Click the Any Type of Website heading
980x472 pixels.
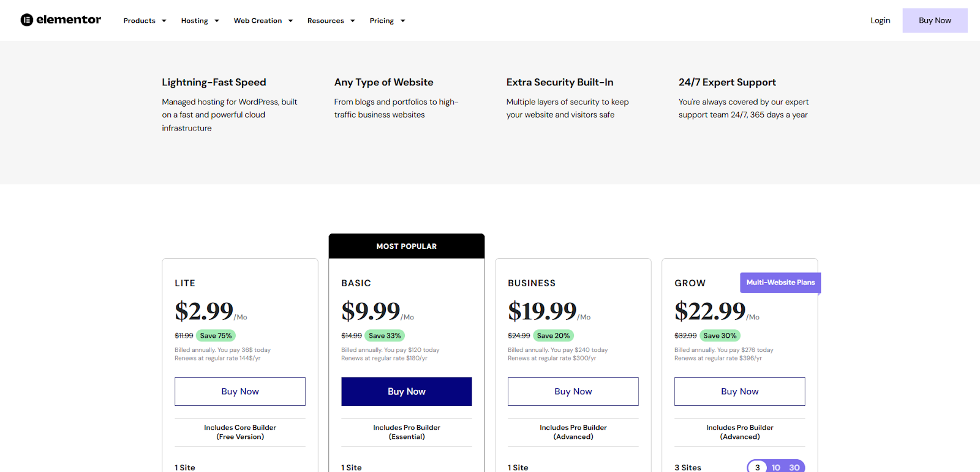pyautogui.click(x=383, y=82)
